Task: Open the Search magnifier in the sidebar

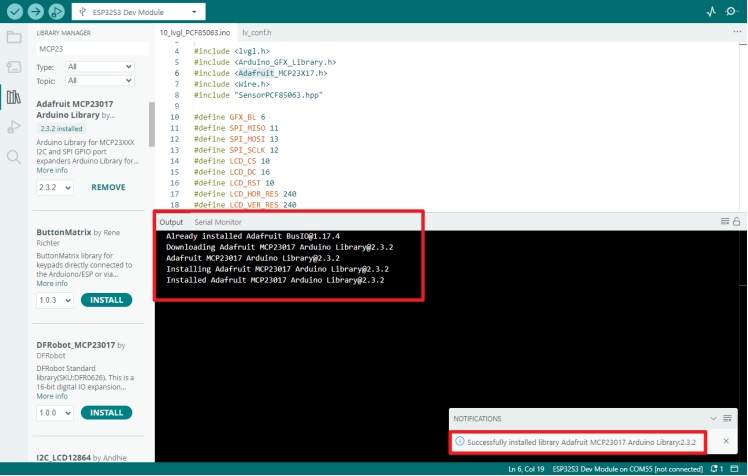Action: pyautogui.click(x=13, y=157)
